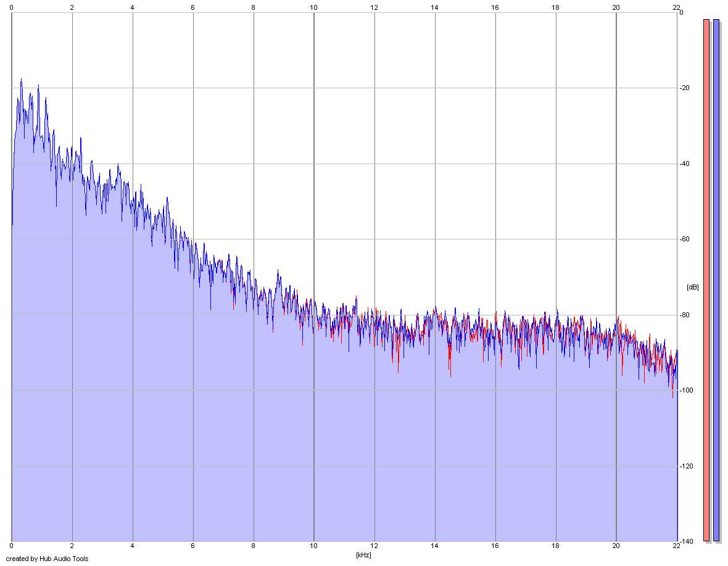728x566 pixels.
Task: Click the -20 dB scale label
Action: (x=684, y=88)
